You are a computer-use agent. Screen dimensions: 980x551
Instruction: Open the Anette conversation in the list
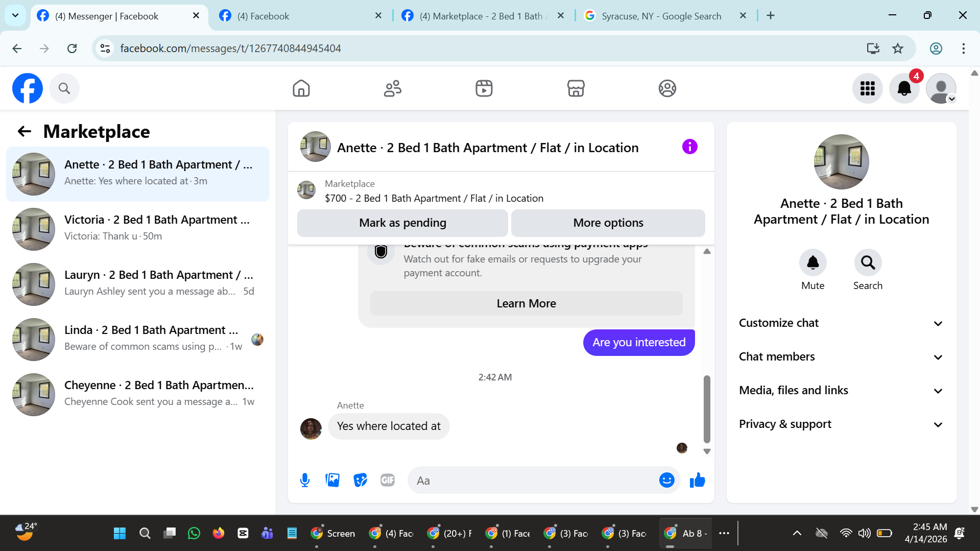138,174
